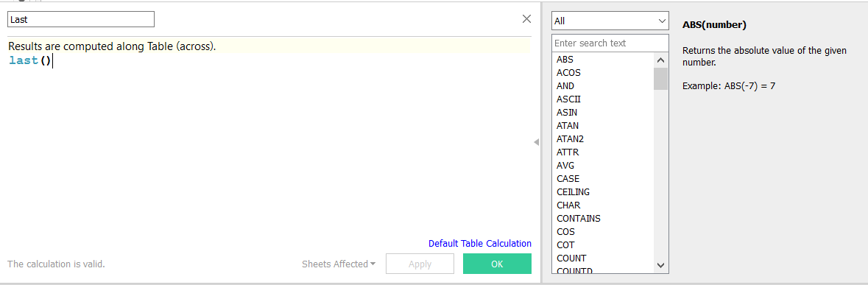Image resolution: width=868 pixels, height=285 pixels.
Task: Select ATAN2 function from list
Action: pyautogui.click(x=570, y=139)
